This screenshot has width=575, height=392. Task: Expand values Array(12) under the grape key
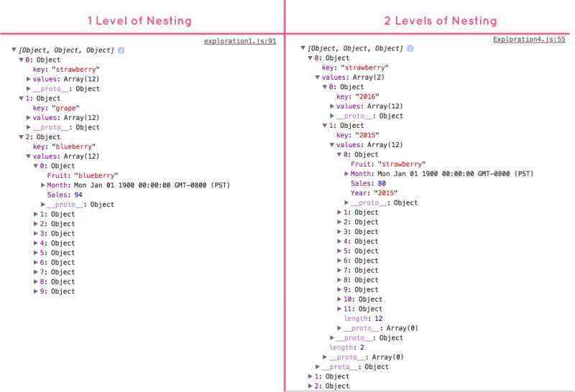[x=28, y=118]
